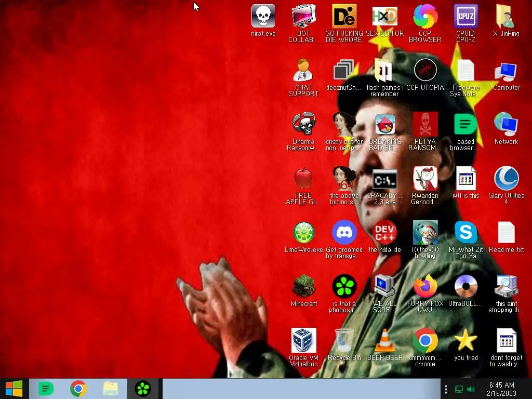Open the Xi JinPing user folder

[506, 16]
